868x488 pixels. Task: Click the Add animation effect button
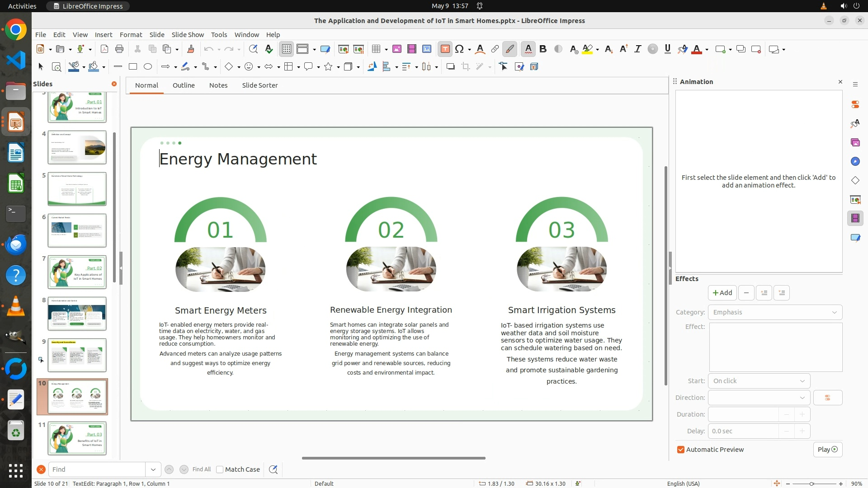[722, 293]
